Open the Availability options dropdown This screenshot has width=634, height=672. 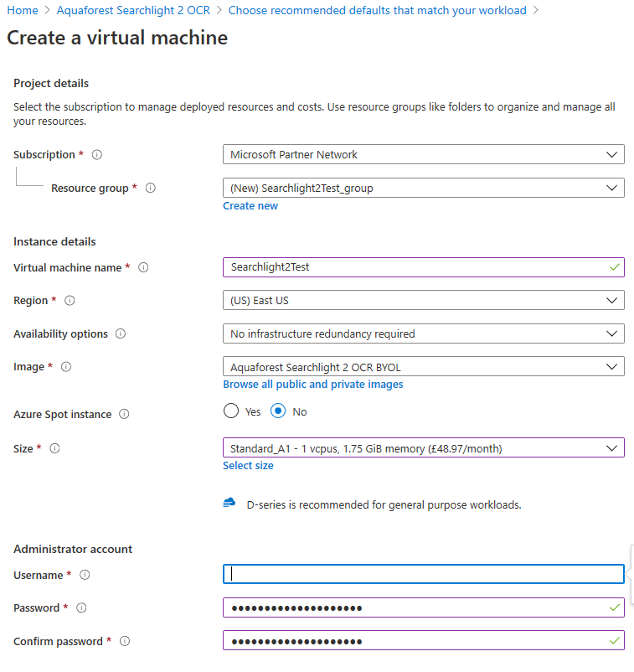423,333
